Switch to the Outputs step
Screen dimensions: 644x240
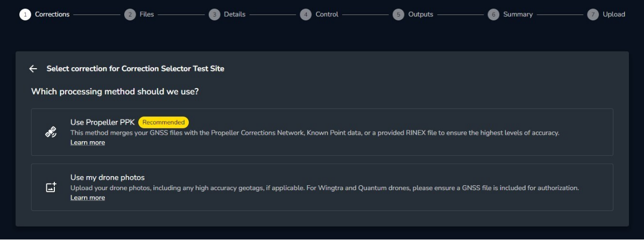click(420, 14)
